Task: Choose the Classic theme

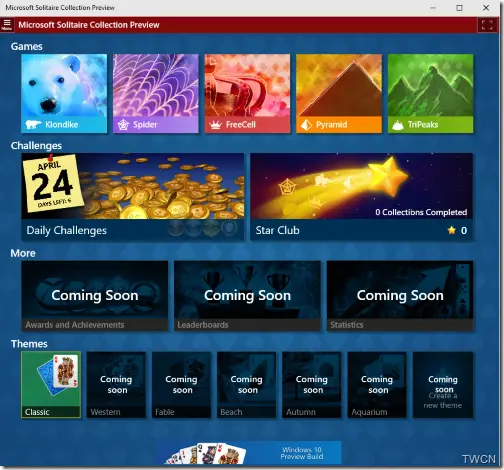Action: coord(51,385)
